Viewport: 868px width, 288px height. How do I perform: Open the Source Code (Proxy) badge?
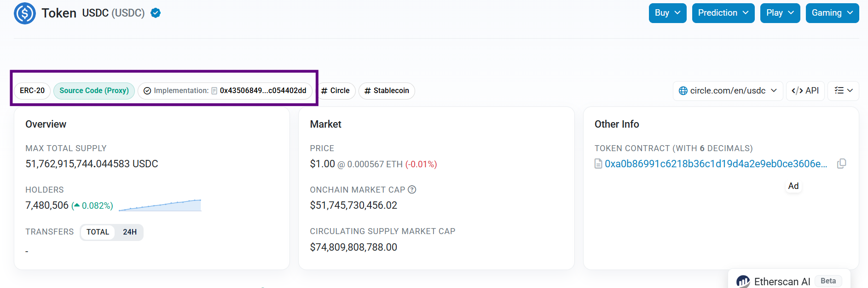(x=94, y=91)
